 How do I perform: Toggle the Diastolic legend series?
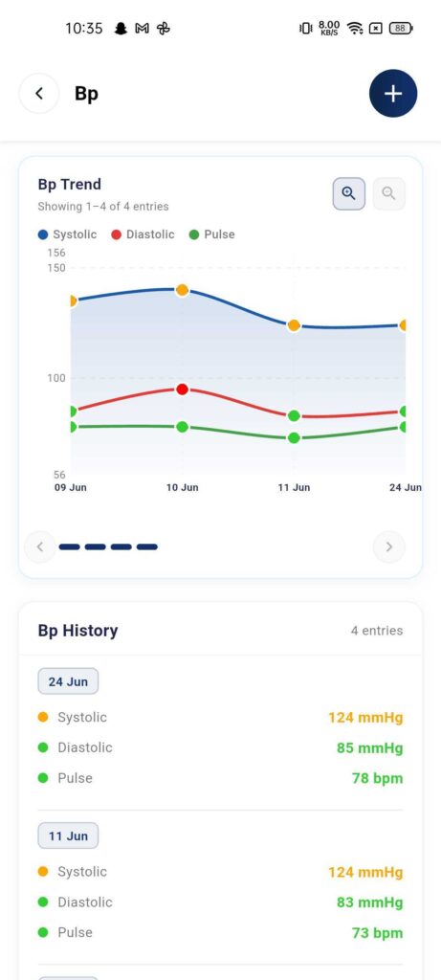[143, 234]
